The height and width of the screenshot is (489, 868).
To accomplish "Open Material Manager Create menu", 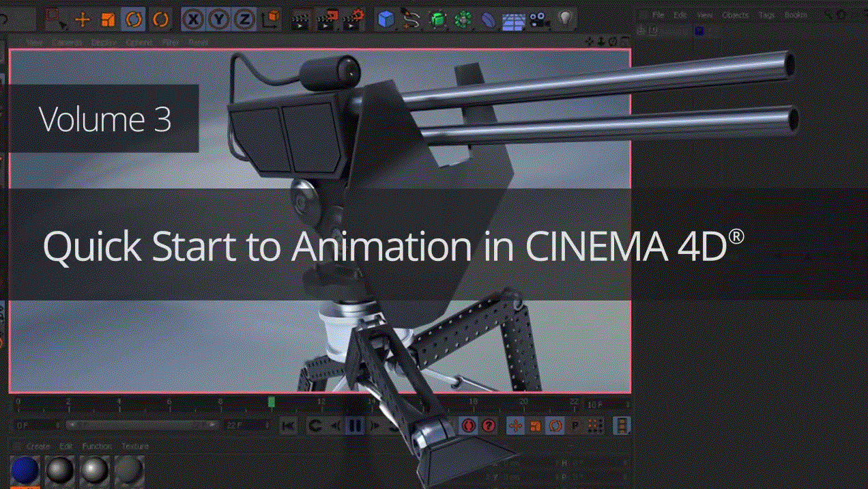I will pos(38,446).
